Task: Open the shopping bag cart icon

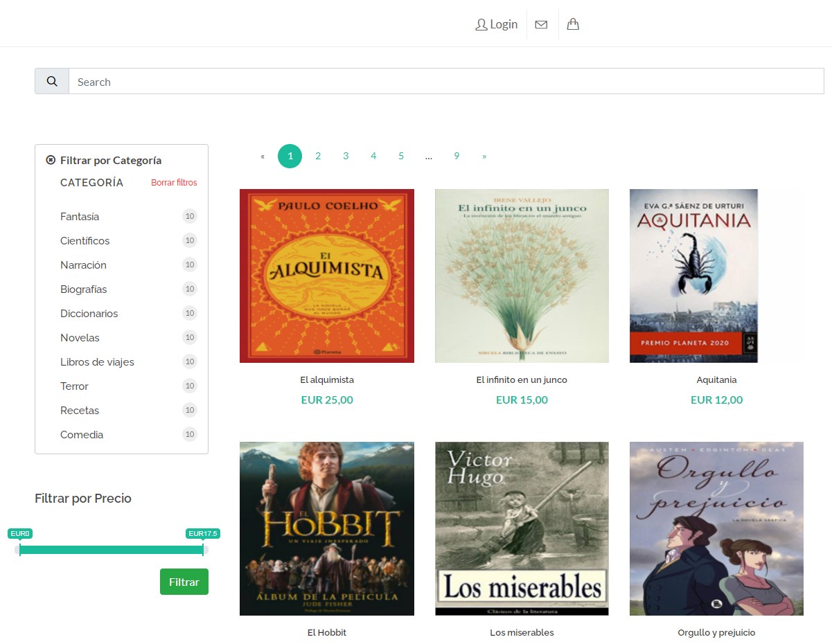Action: 573,24
